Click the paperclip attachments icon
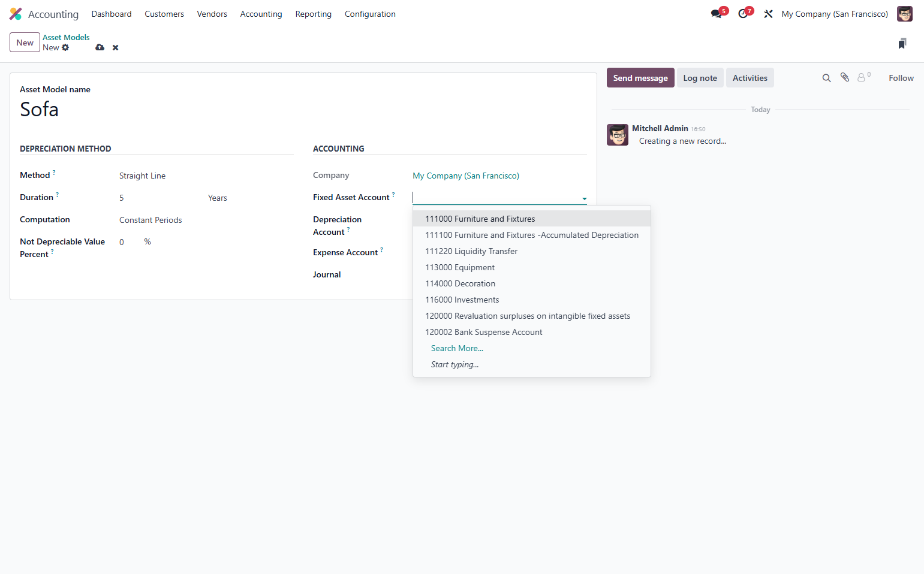924x574 pixels. click(x=844, y=77)
